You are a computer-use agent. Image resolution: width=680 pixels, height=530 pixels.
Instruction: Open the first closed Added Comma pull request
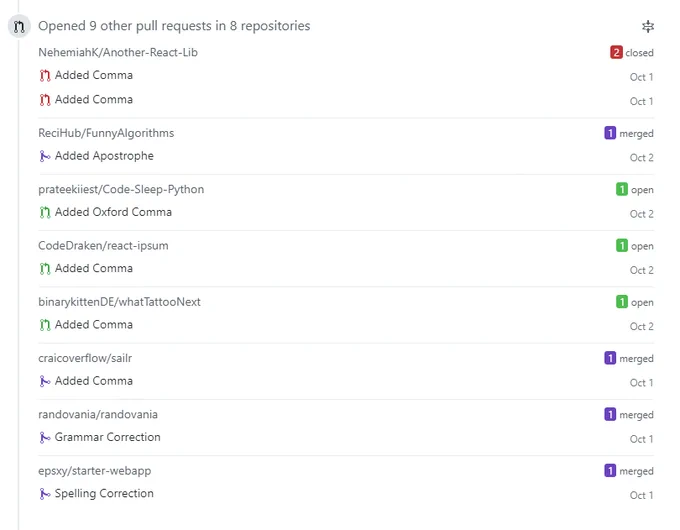94,75
